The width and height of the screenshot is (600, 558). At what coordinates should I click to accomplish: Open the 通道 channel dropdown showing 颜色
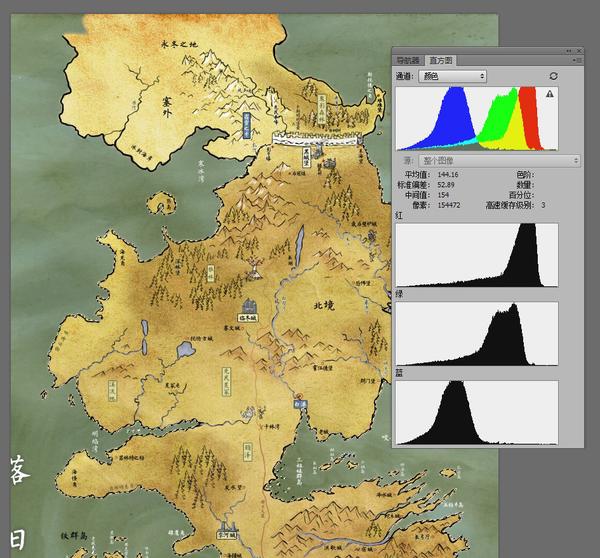(x=453, y=76)
